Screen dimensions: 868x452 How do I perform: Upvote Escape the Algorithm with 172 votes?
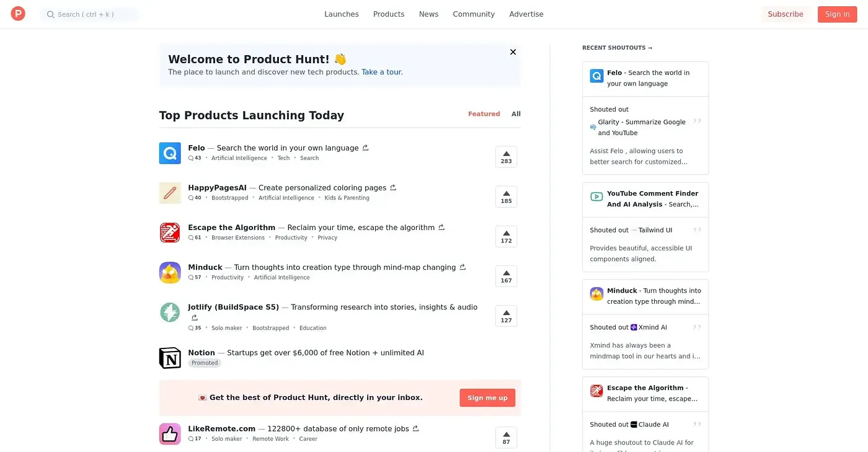tap(506, 236)
